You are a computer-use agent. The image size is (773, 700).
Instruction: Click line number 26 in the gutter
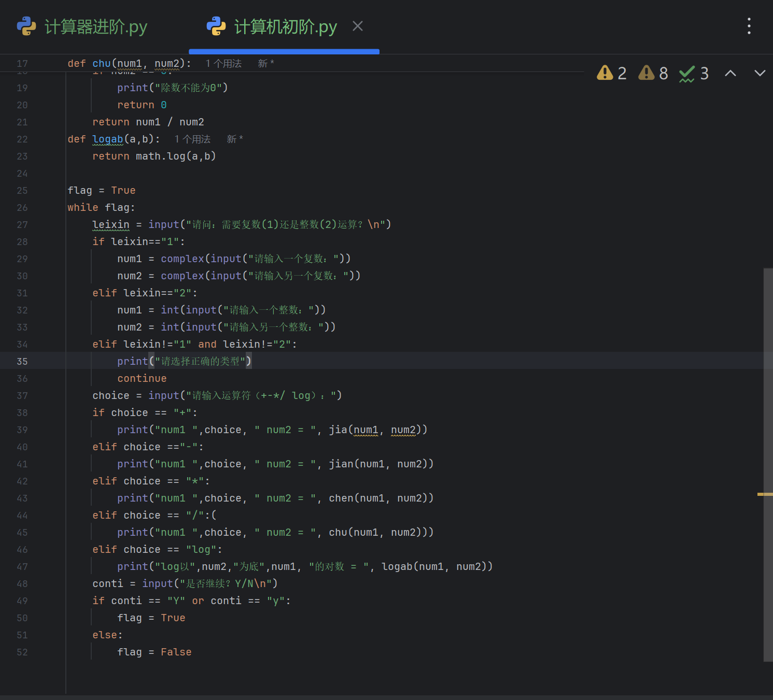pos(22,207)
